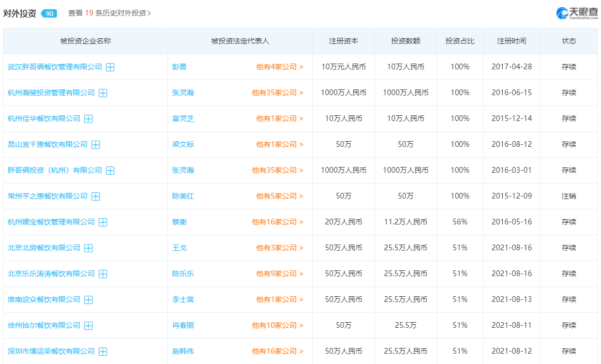The image size is (601, 364).
Task: Click the 90 count badge
Action: (x=49, y=13)
